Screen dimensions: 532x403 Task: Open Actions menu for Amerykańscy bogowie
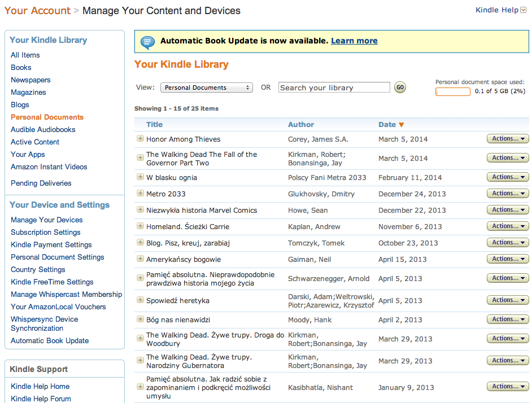pyautogui.click(x=508, y=259)
